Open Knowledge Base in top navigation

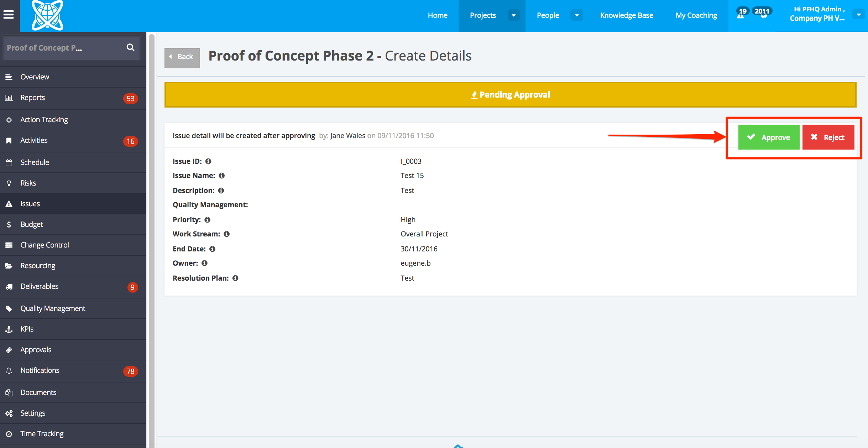pos(626,15)
